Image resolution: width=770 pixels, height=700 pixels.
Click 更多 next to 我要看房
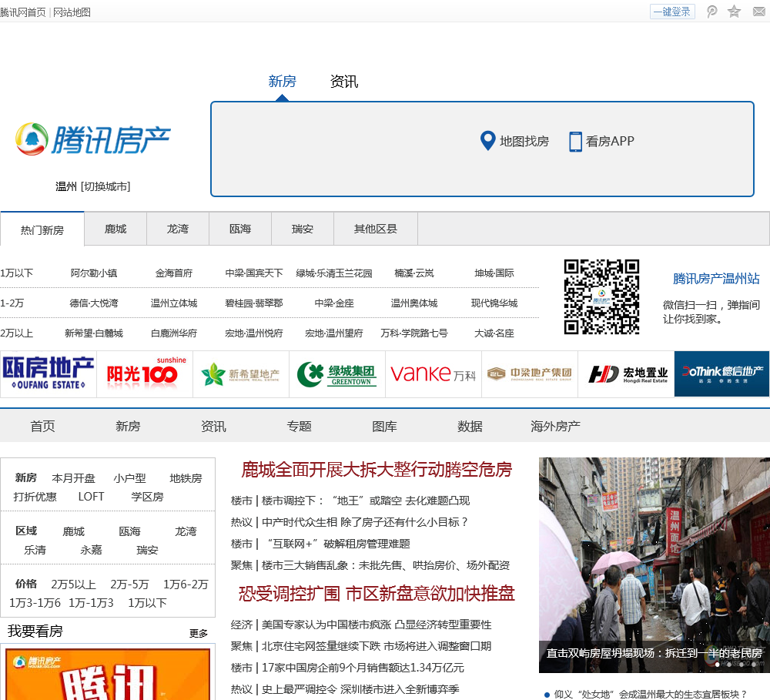pos(199,633)
